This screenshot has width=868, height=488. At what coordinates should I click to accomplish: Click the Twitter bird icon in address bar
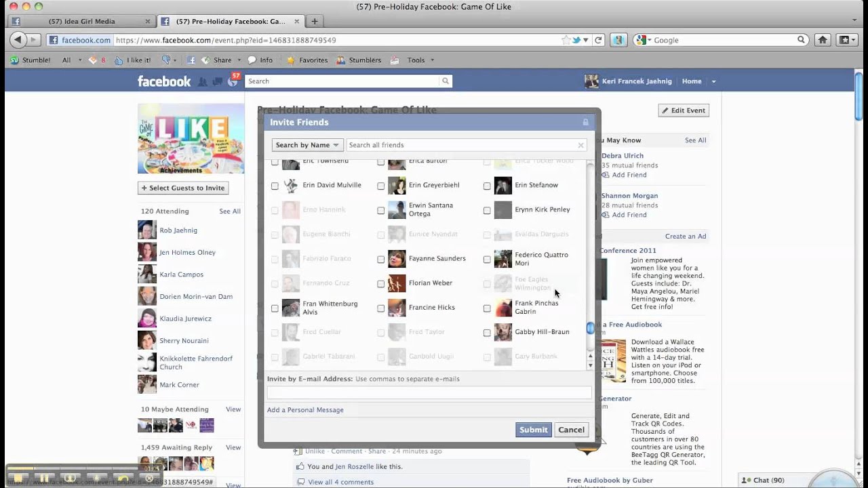[x=576, y=40]
